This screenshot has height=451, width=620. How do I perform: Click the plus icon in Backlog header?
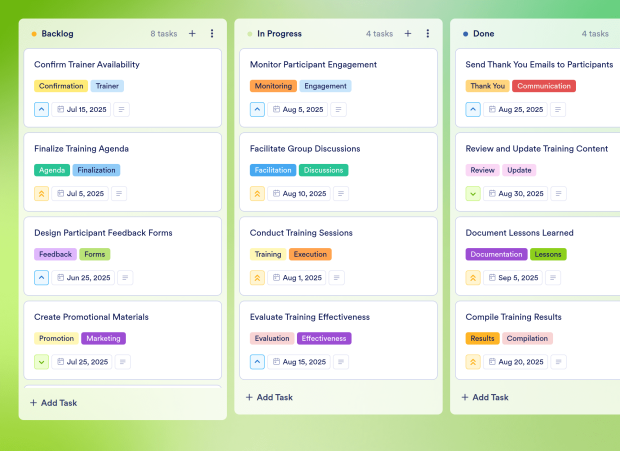coord(192,33)
